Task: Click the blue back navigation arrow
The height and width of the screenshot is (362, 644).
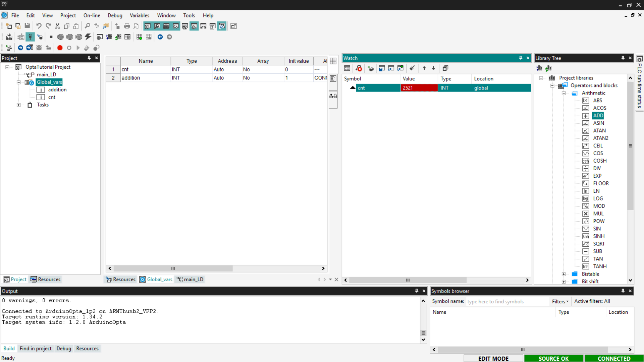Action: coord(160,37)
